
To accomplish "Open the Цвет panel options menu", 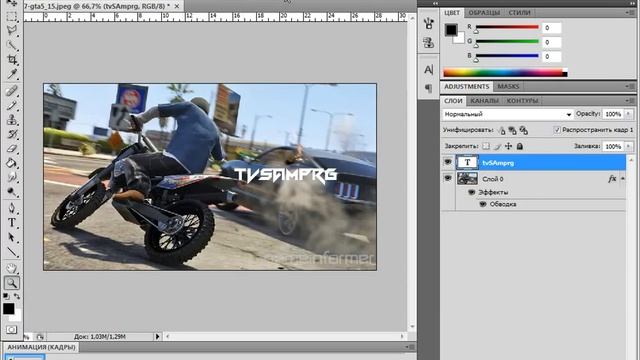I will (630, 13).
